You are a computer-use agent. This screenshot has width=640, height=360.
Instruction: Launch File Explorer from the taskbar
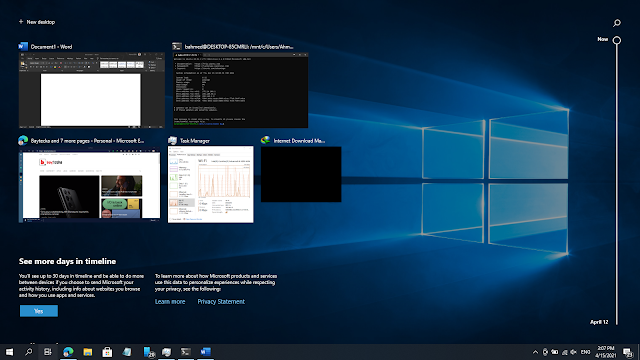pyautogui.click(x=88, y=352)
